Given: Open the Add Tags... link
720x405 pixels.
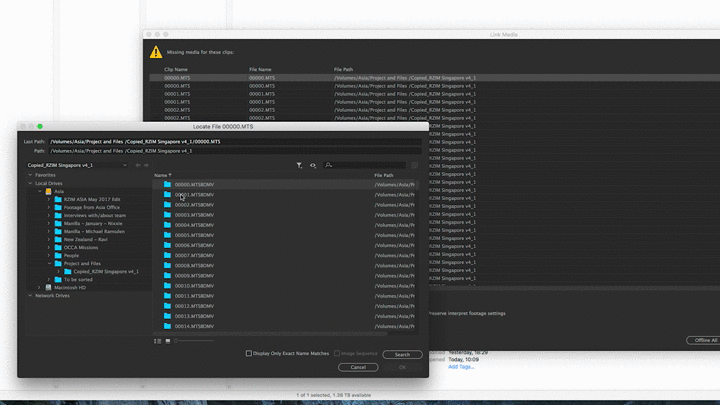Looking at the screenshot, I should [461, 367].
